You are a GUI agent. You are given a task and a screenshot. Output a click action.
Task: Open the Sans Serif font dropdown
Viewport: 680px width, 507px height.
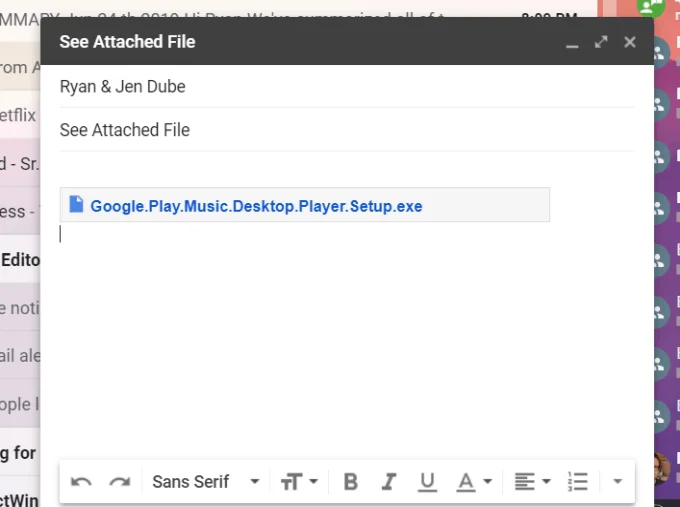pyautogui.click(x=206, y=482)
